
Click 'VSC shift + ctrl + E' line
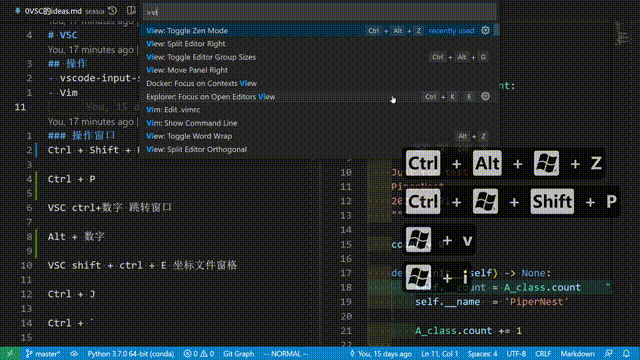[142, 265]
